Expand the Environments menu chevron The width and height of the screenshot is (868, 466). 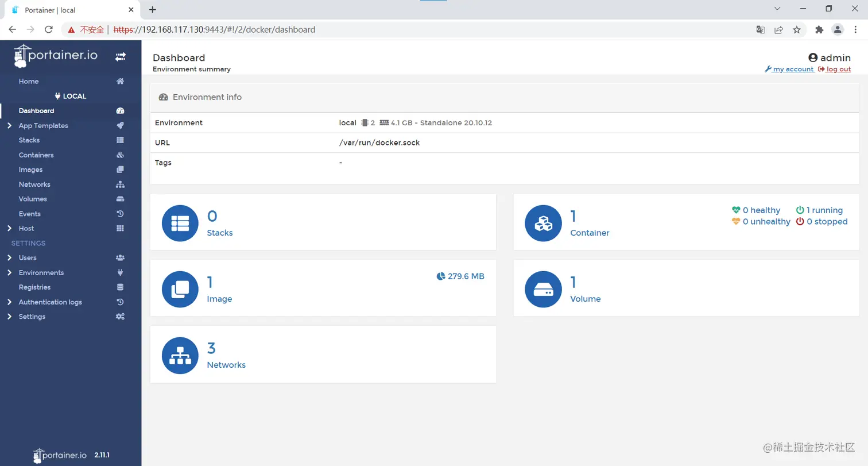[x=9, y=272]
